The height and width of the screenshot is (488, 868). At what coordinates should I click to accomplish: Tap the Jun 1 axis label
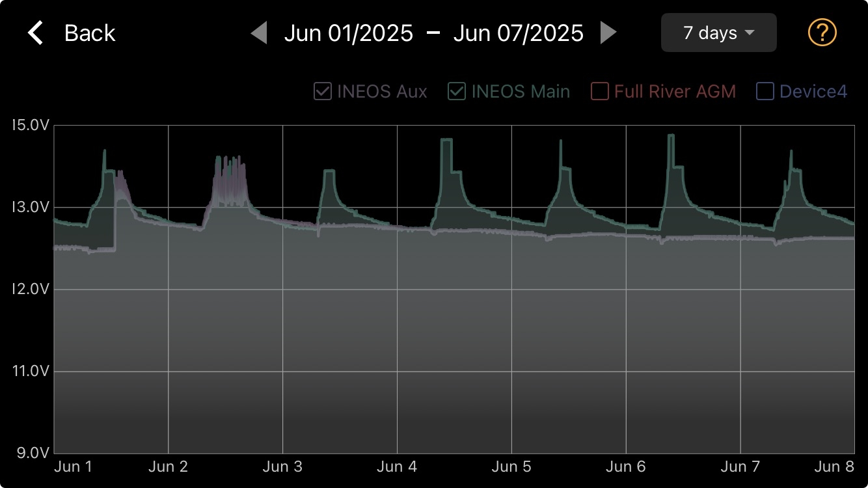point(73,467)
